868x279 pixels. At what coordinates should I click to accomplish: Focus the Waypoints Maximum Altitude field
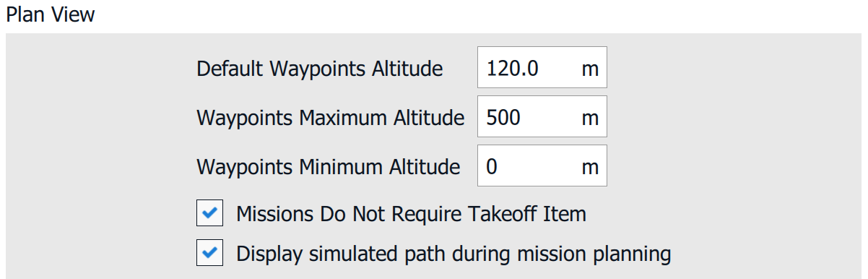click(x=542, y=116)
